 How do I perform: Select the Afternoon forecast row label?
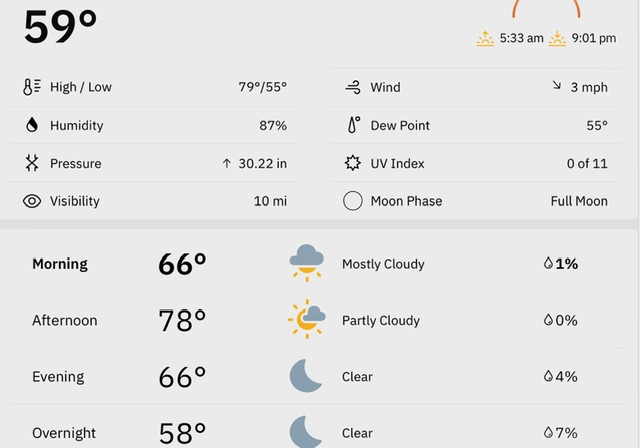pyautogui.click(x=64, y=320)
